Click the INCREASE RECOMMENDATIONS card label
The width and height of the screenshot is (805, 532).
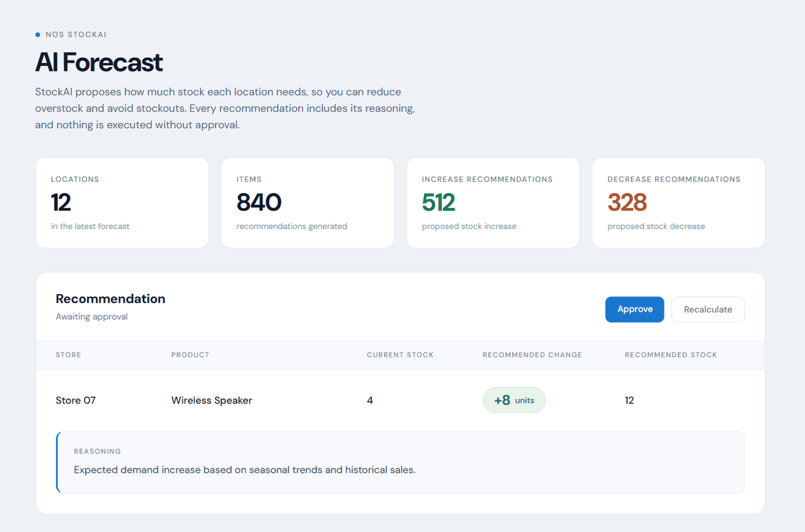tap(487, 179)
